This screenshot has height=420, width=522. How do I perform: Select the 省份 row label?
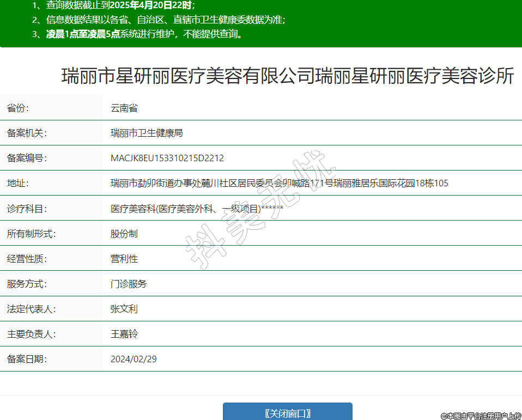coord(18,108)
